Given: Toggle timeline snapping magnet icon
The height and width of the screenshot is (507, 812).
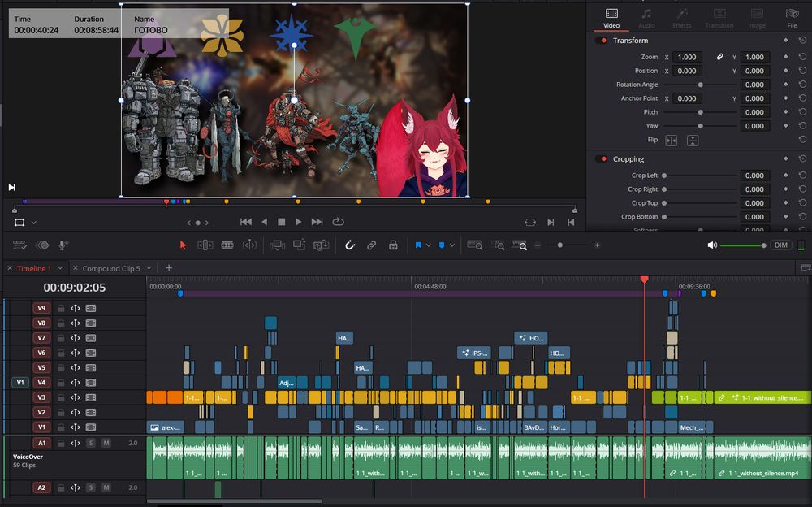Looking at the screenshot, I should (x=350, y=245).
